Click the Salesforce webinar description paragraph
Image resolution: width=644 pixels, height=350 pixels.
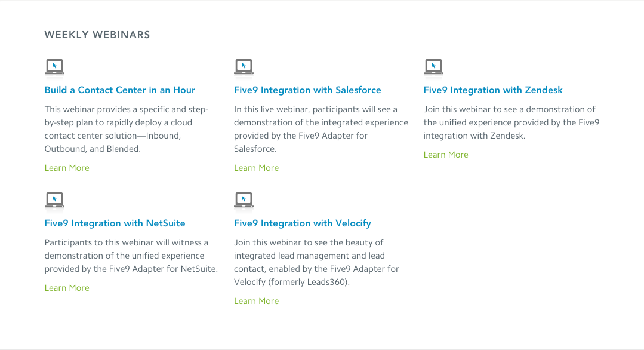tap(321, 129)
